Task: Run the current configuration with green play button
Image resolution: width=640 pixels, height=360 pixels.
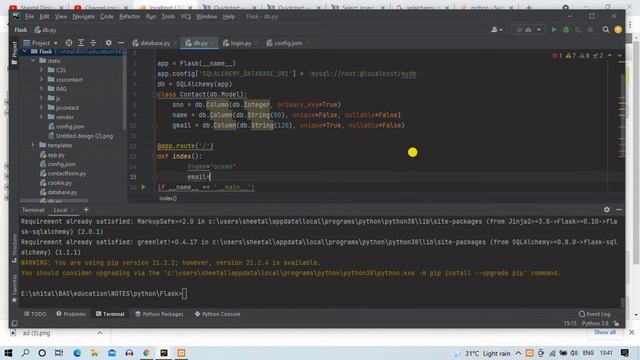Action: (553, 30)
